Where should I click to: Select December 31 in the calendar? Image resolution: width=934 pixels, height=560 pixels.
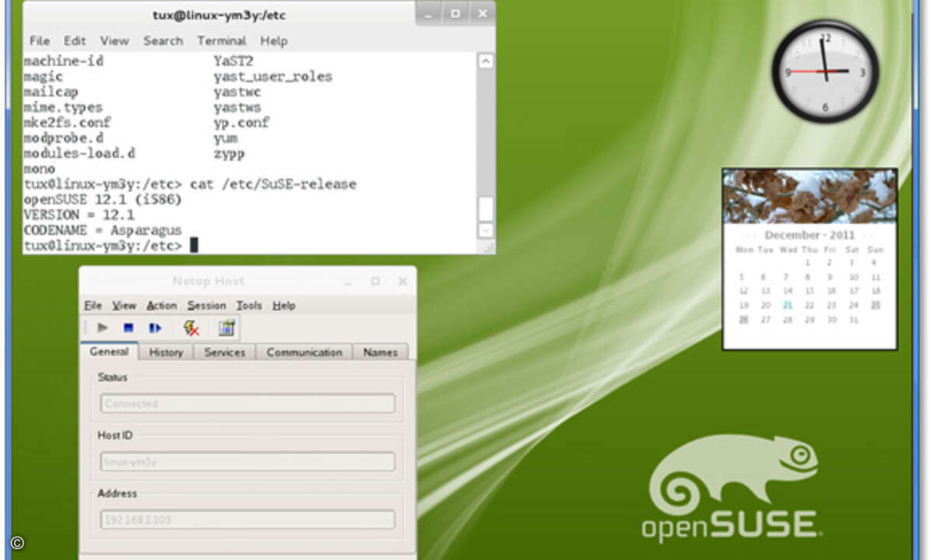(x=854, y=320)
